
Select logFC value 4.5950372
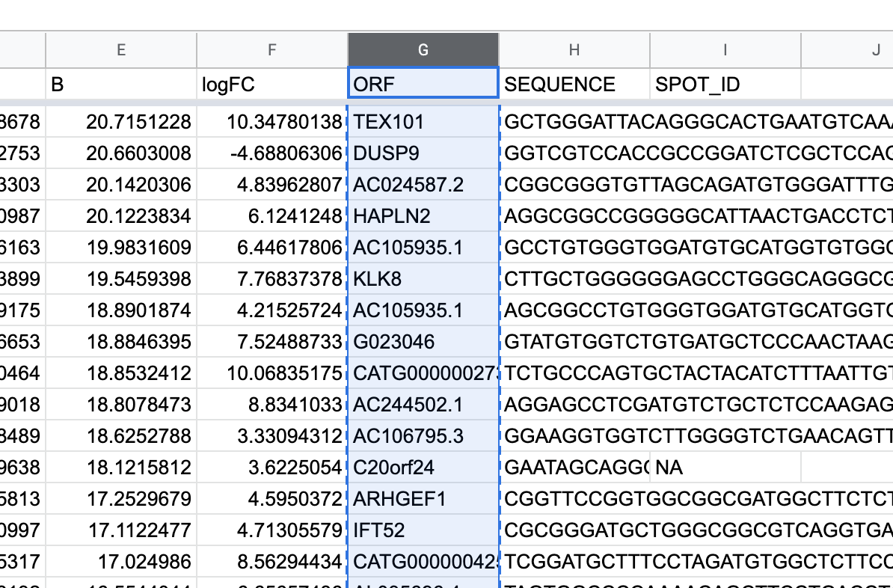[x=272, y=498]
